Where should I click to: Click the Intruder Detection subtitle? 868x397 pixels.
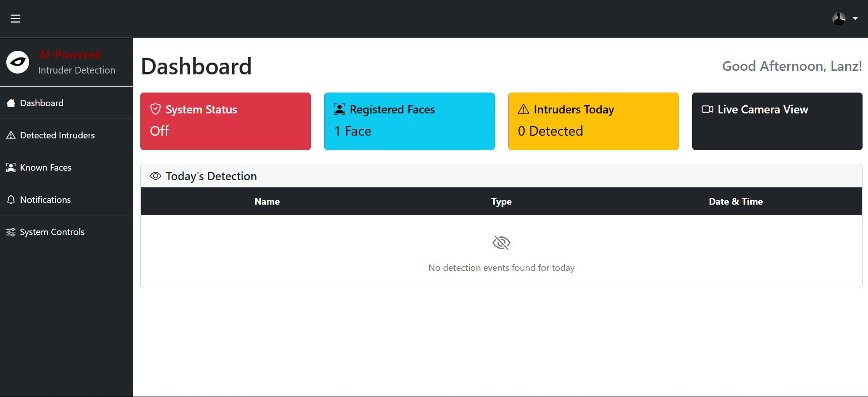click(77, 70)
